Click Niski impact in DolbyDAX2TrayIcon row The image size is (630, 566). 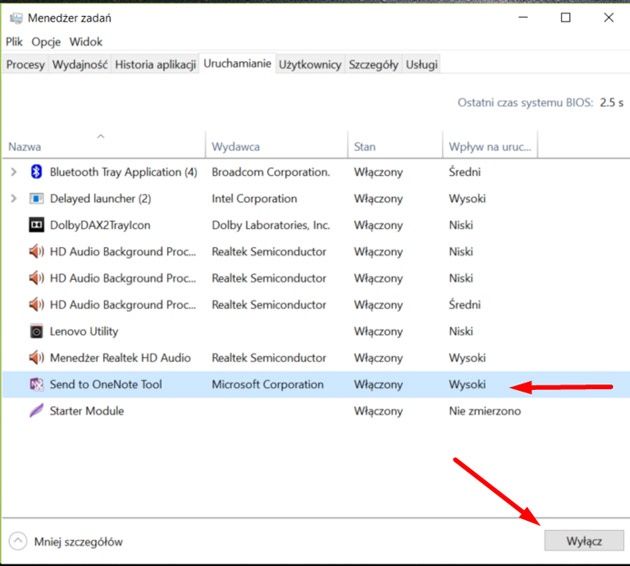click(x=461, y=225)
